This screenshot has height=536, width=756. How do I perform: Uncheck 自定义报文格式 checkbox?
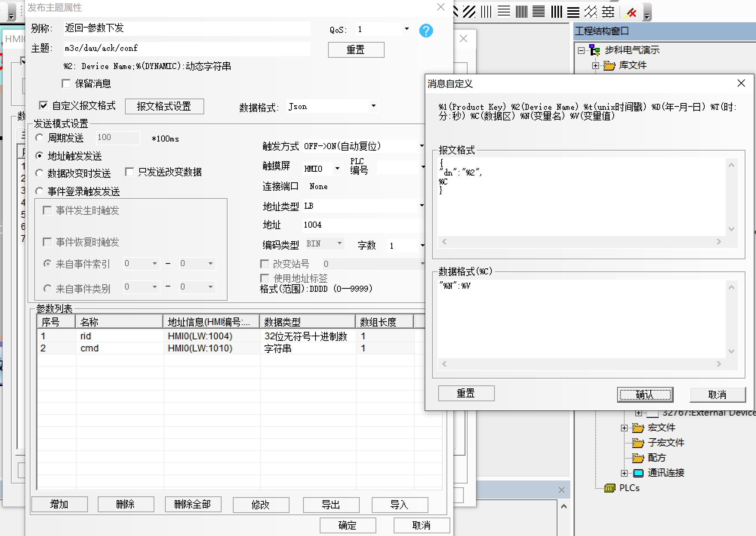point(44,105)
